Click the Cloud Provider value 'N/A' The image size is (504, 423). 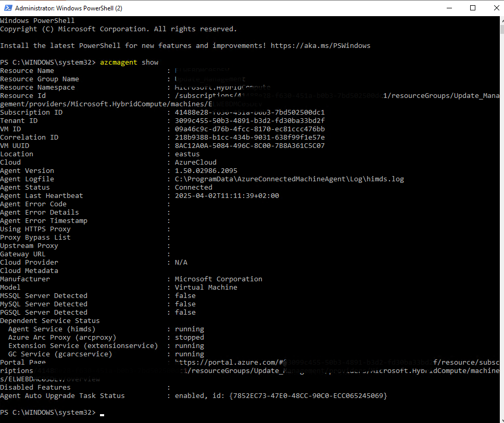[x=181, y=263]
